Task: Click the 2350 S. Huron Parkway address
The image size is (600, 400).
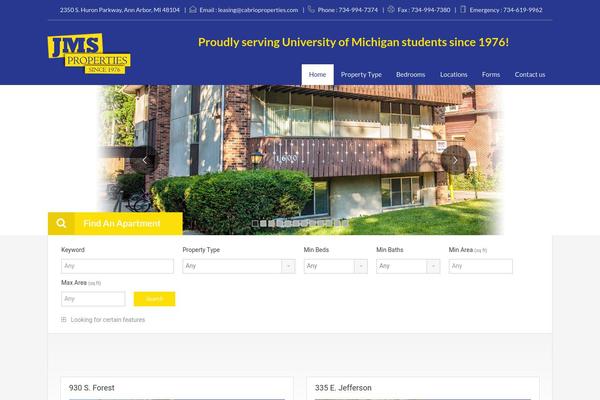Action: 119,10
